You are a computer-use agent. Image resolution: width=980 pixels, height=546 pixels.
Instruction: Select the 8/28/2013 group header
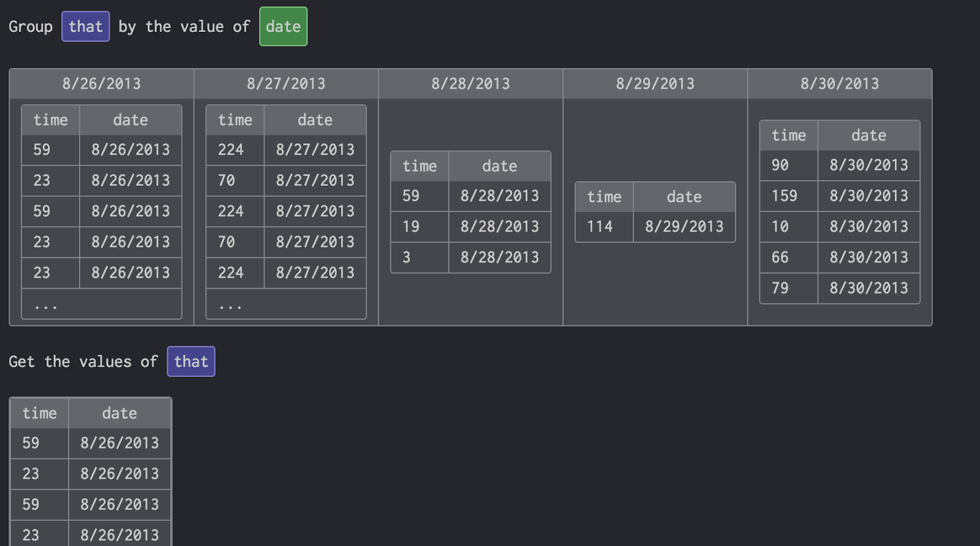[470, 84]
